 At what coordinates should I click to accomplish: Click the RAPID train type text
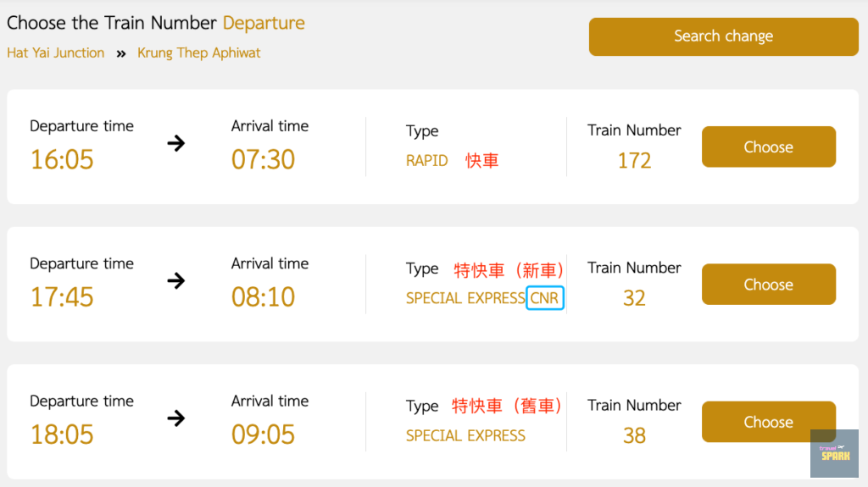[x=426, y=161]
